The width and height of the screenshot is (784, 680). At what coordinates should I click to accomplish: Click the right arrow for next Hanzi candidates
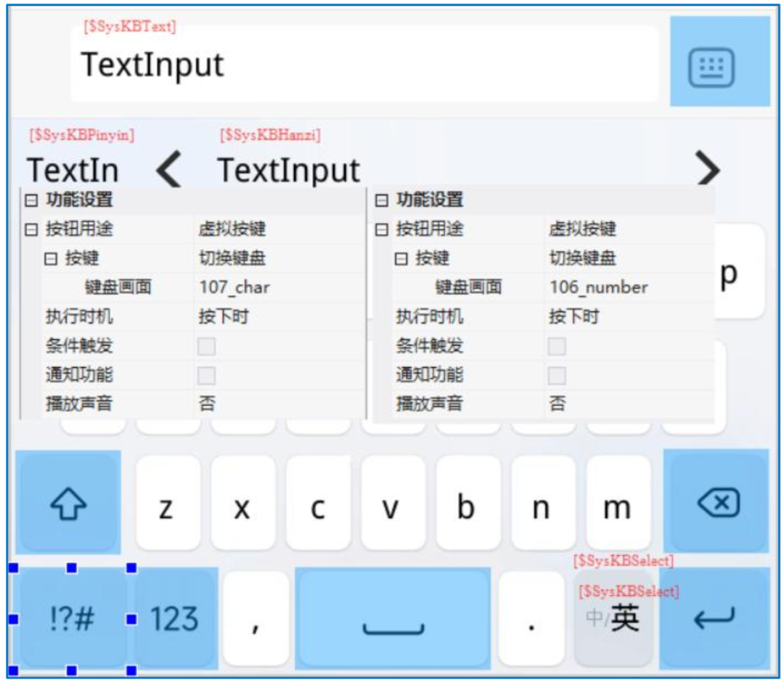click(708, 168)
